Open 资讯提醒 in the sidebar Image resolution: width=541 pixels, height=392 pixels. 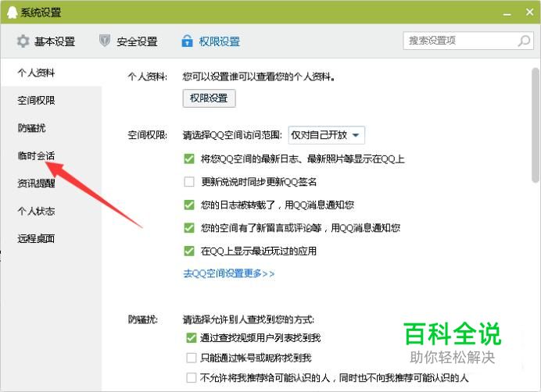coord(51,183)
